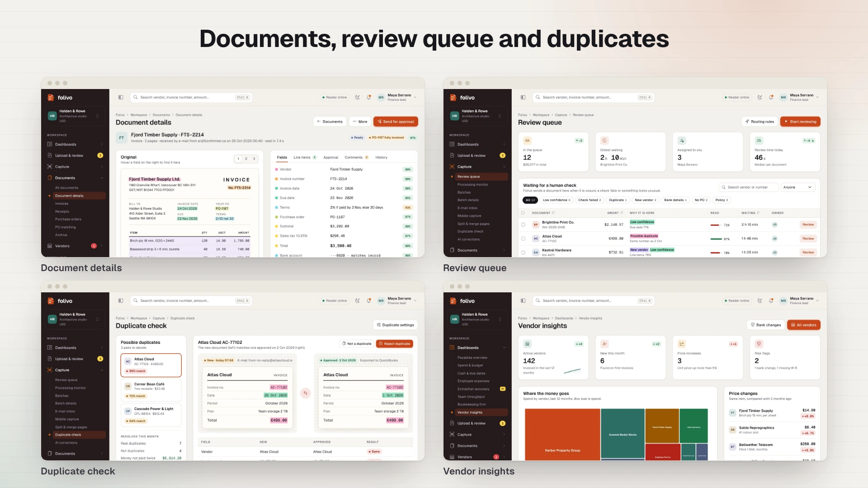
Task: Open the Anyone owner dropdown in Review queue
Action: pos(798,187)
